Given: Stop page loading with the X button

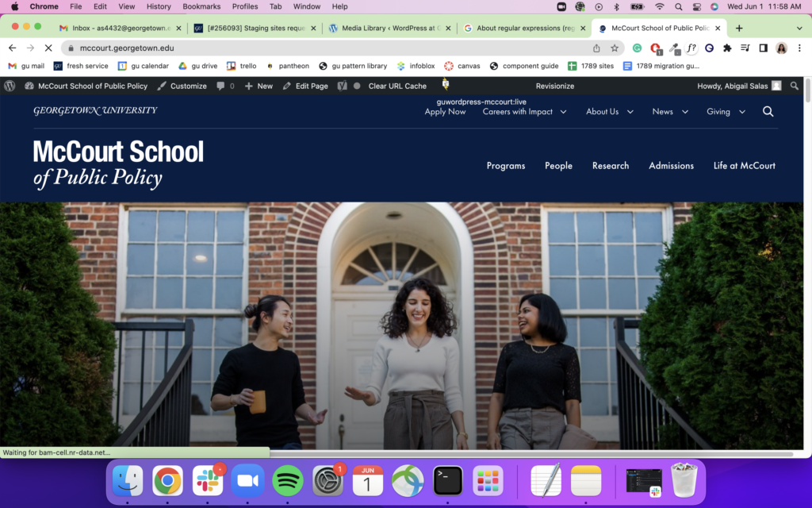Looking at the screenshot, I should (x=48, y=48).
